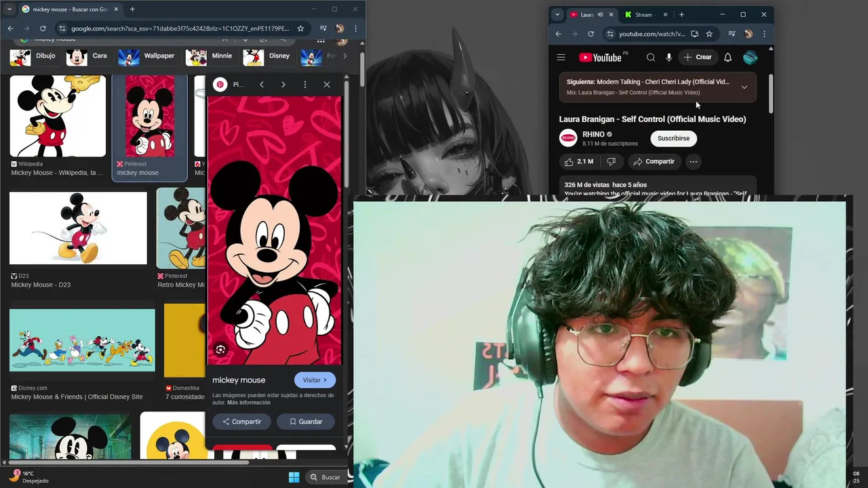The height and width of the screenshot is (488, 868).
Task: Open the weather widget 16°C Despejado
Action: [28, 476]
